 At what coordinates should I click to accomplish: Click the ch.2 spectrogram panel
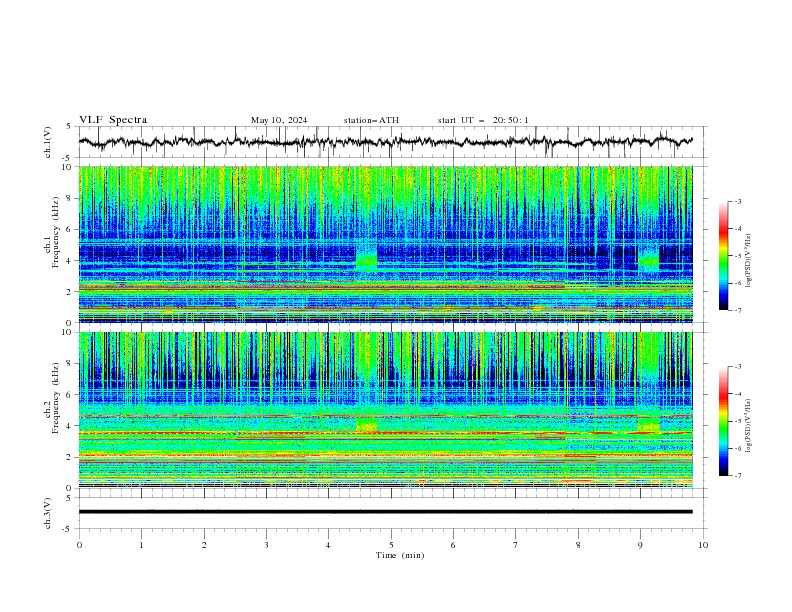pyautogui.click(x=385, y=410)
